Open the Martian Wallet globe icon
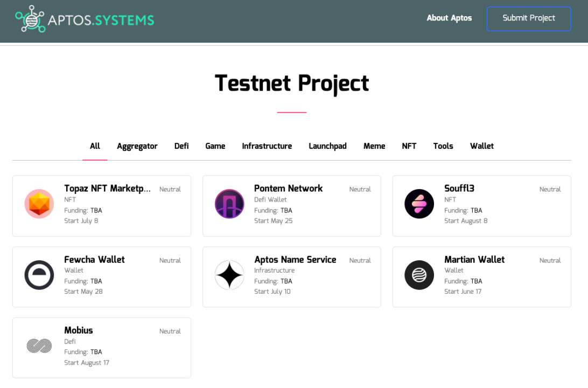The image size is (588, 388). click(x=419, y=275)
